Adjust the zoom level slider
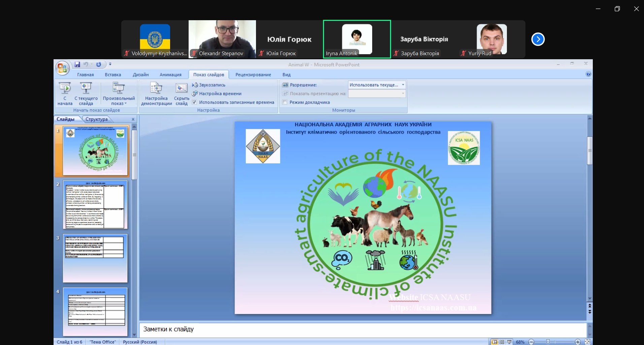 point(548,342)
